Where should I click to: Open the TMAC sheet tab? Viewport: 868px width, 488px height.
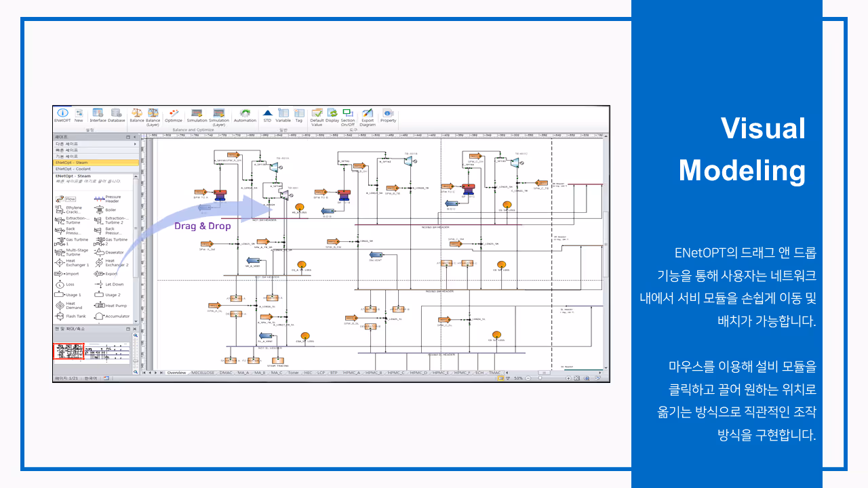(495, 373)
